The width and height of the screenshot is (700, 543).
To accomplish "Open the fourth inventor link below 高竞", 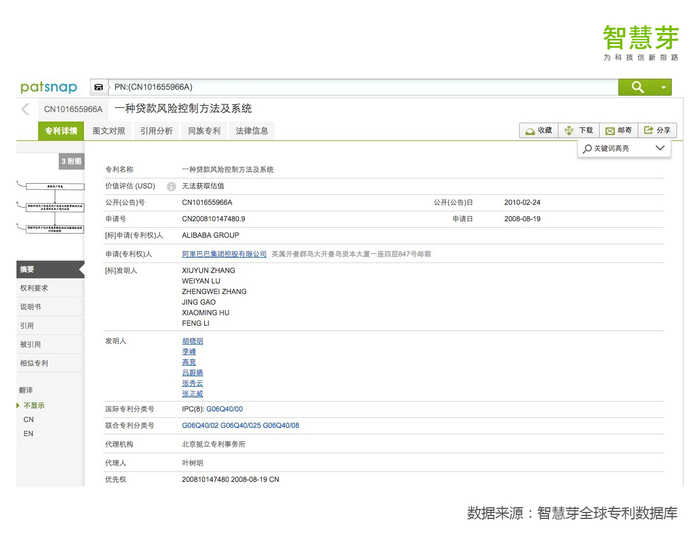I will [x=192, y=373].
